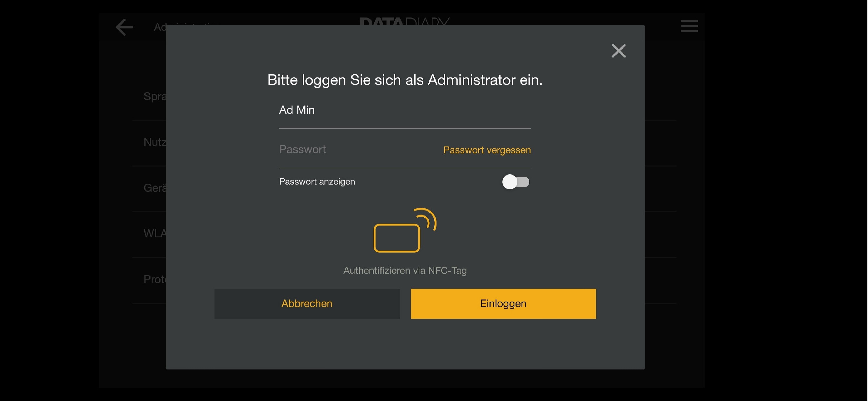This screenshot has width=868, height=401.
Task: Select the Gerä... settings row behind dialog
Action: coord(154,188)
